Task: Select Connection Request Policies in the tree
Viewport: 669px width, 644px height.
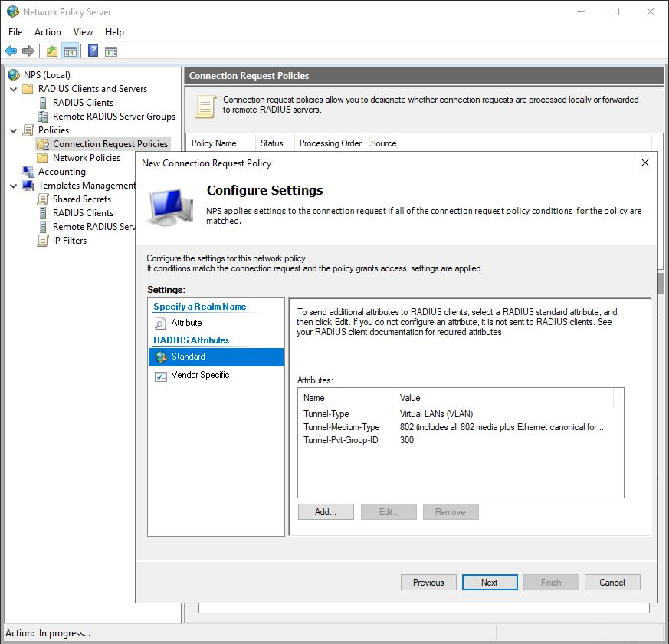Action: [x=110, y=144]
